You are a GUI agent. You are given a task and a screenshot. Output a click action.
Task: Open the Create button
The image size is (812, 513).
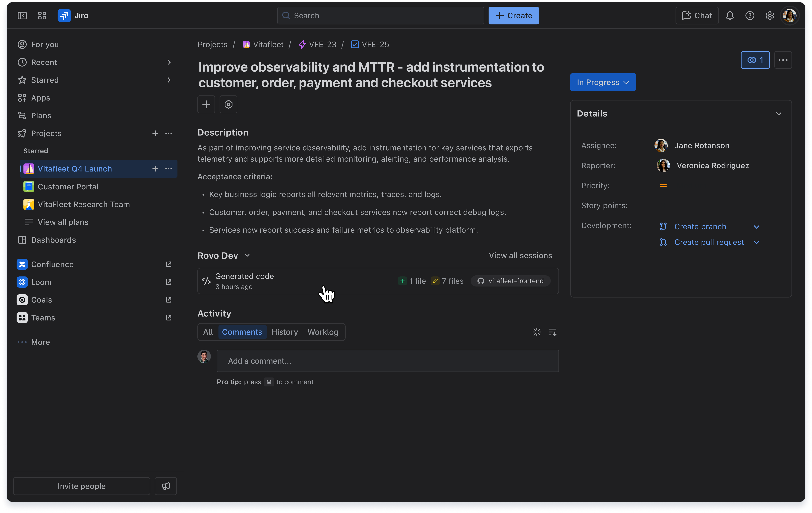(x=513, y=15)
